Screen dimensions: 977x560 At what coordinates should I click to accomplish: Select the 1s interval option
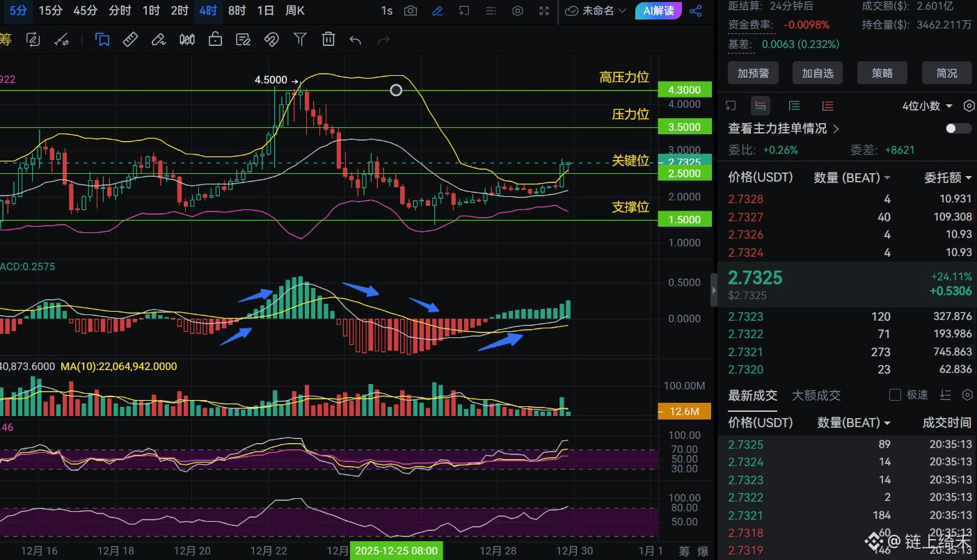387,10
